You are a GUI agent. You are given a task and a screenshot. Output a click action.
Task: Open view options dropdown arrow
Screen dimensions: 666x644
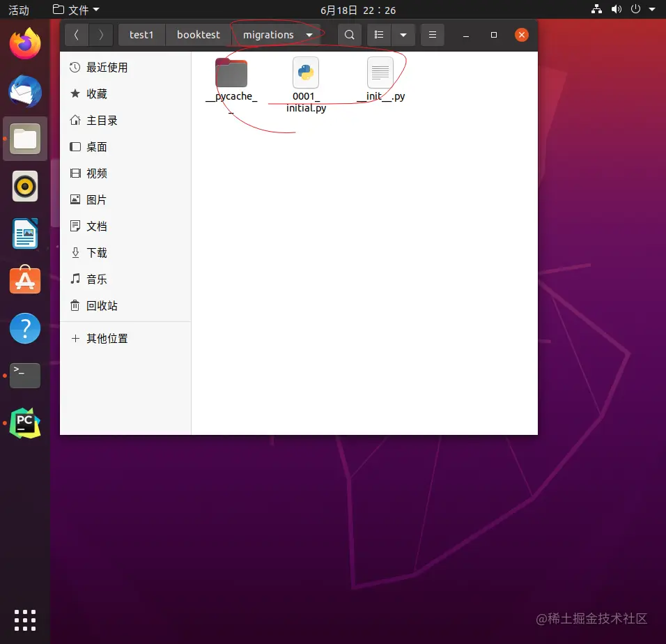tap(403, 35)
